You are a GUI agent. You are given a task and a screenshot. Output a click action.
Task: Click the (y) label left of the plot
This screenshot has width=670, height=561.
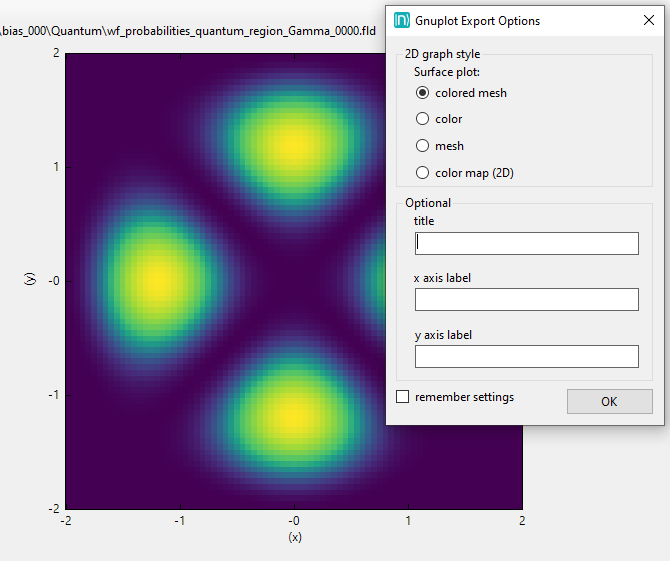[x=28, y=281]
